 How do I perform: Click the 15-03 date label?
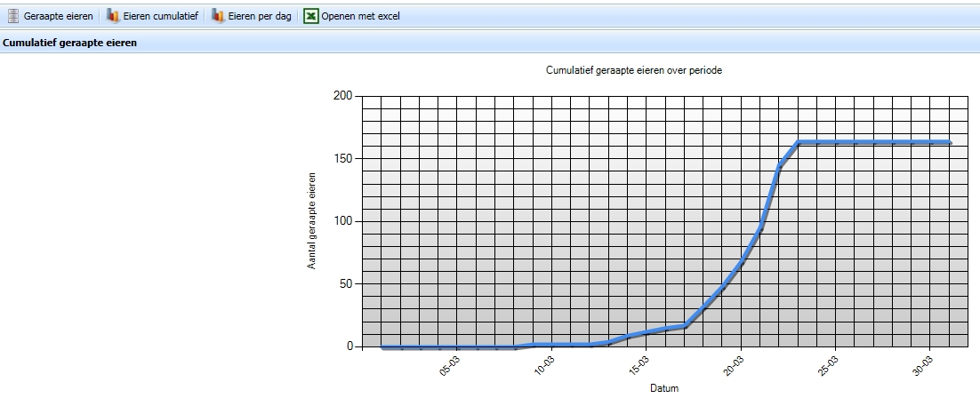pyautogui.click(x=639, y=366)
